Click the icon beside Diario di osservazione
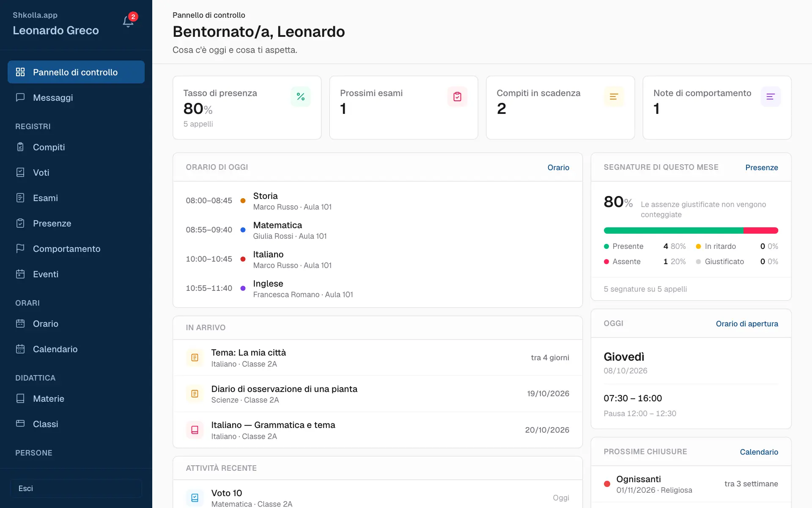This screenshot has height=508, width=812. click(195, 394)
